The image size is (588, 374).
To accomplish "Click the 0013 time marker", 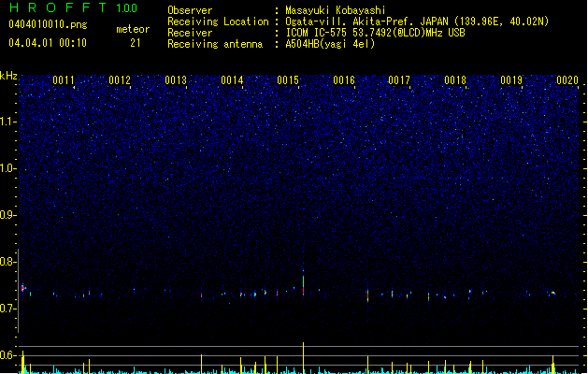I will (x=176, y=80).
